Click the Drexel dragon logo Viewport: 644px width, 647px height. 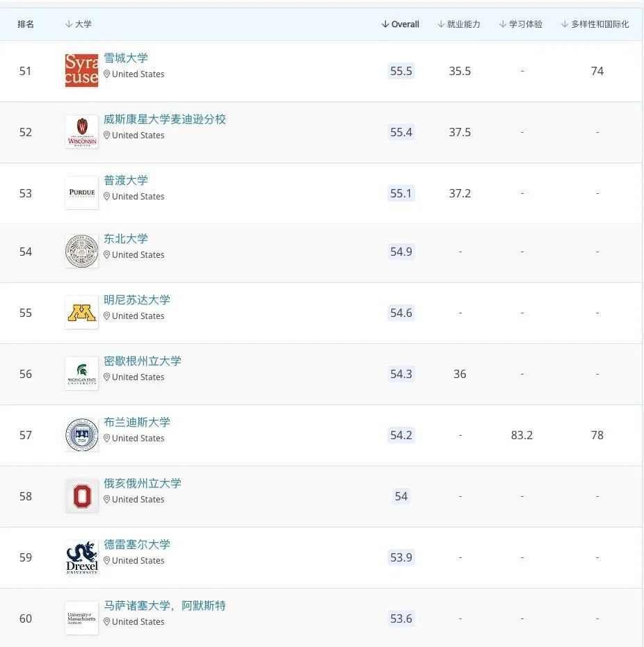click(x=82, y=557)
